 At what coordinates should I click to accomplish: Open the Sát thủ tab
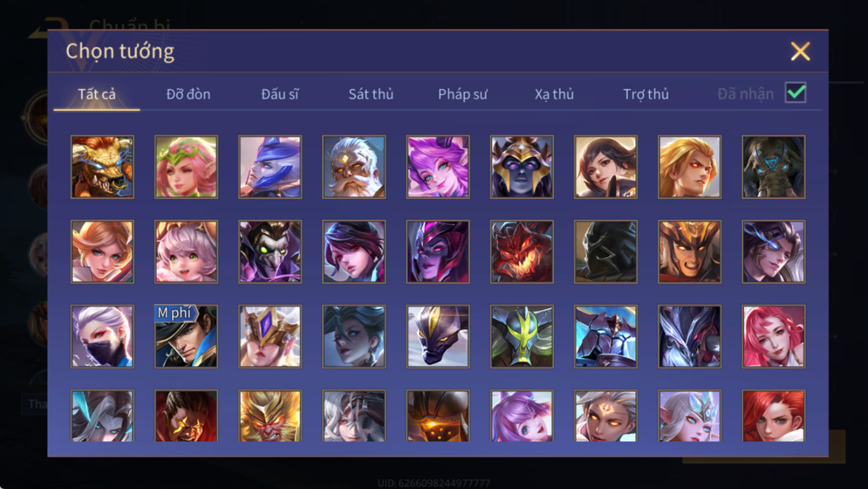click(371, 94)
